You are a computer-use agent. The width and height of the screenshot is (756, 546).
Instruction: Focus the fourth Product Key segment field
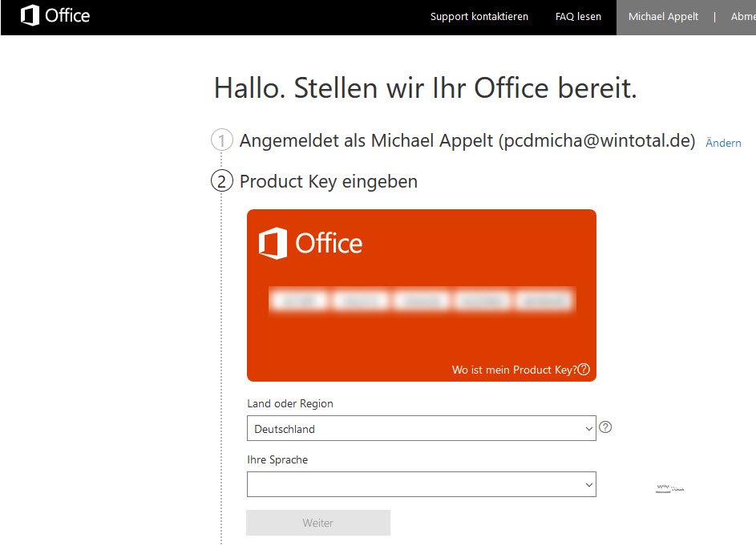pos(483,301)
